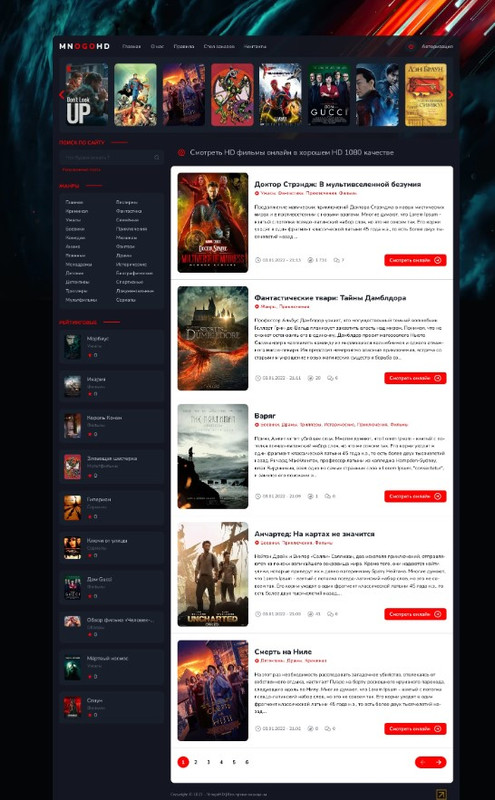
Task: Open Морбиус in the rating sidebar
Action: pos(97,338)
